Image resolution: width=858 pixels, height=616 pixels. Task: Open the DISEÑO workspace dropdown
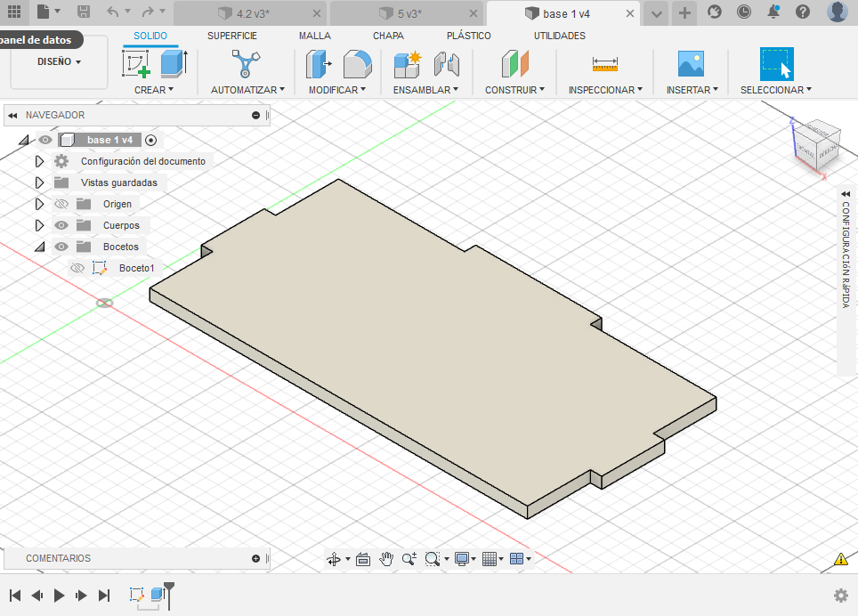pos(59,61)
